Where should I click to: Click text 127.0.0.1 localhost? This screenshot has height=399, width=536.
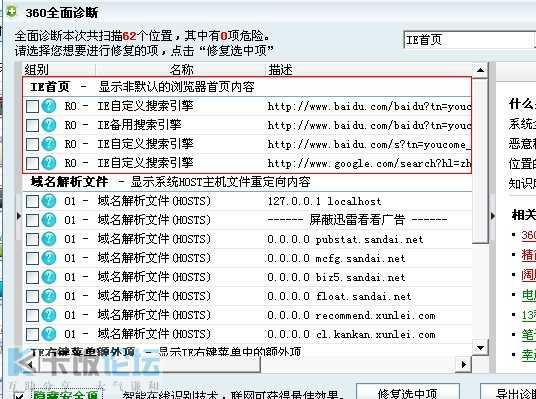(324, 201)
